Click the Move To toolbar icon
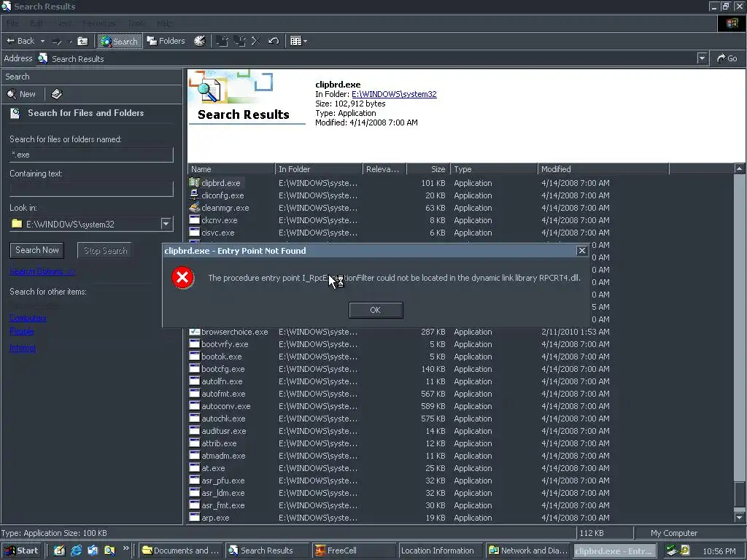 [222, 41]
